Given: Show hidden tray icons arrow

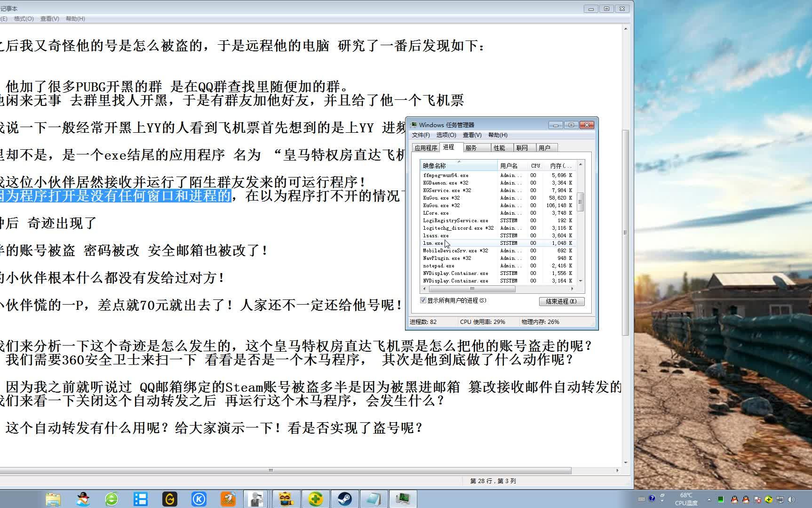Looking at the screenshot, I should click(709, 499).
